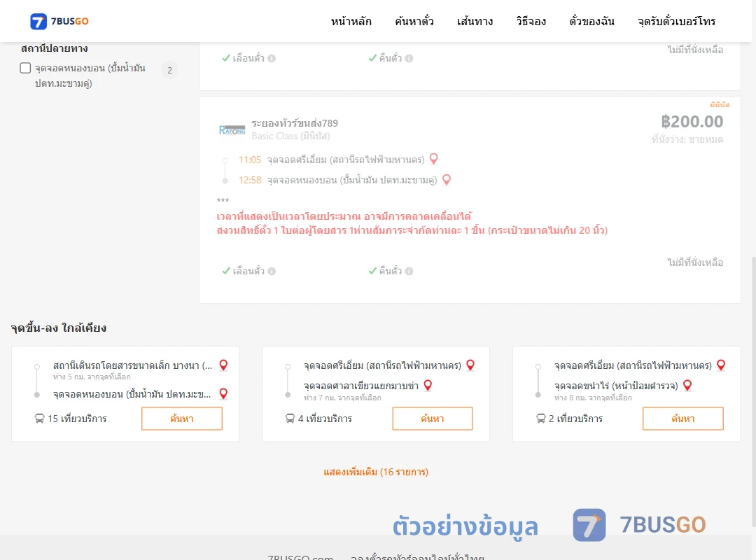Click the 11:05 departure time

pyautogui.click(x=250, y=160)
